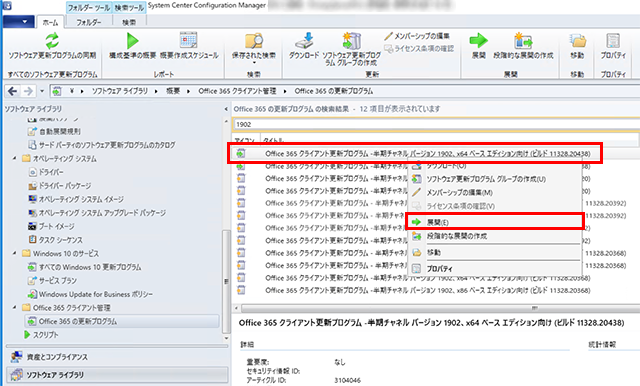Click ソフトウェア ライブラリ breadcrumb segment
Screen dimensions: 640x386
[120, 91]
